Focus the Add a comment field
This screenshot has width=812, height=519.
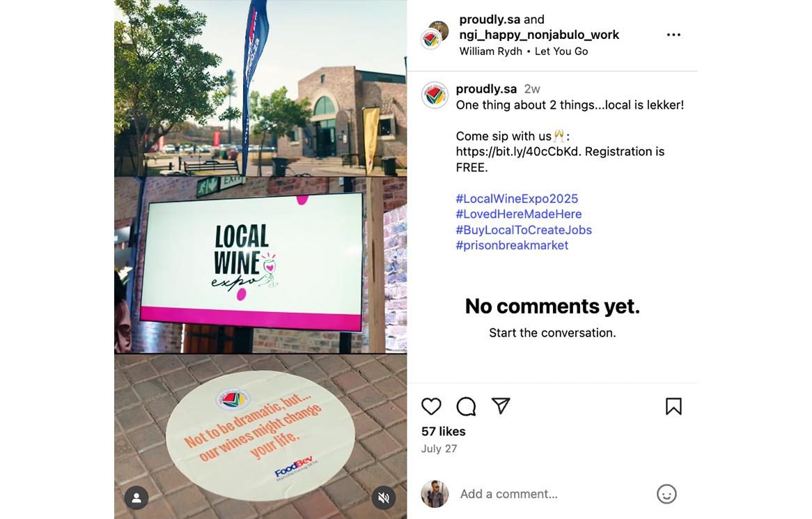pos(554,494)
